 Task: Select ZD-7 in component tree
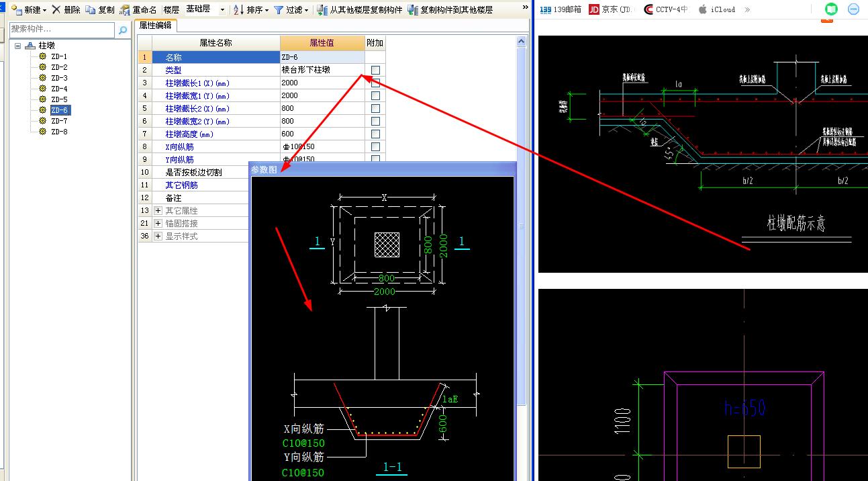click(59, 121)
